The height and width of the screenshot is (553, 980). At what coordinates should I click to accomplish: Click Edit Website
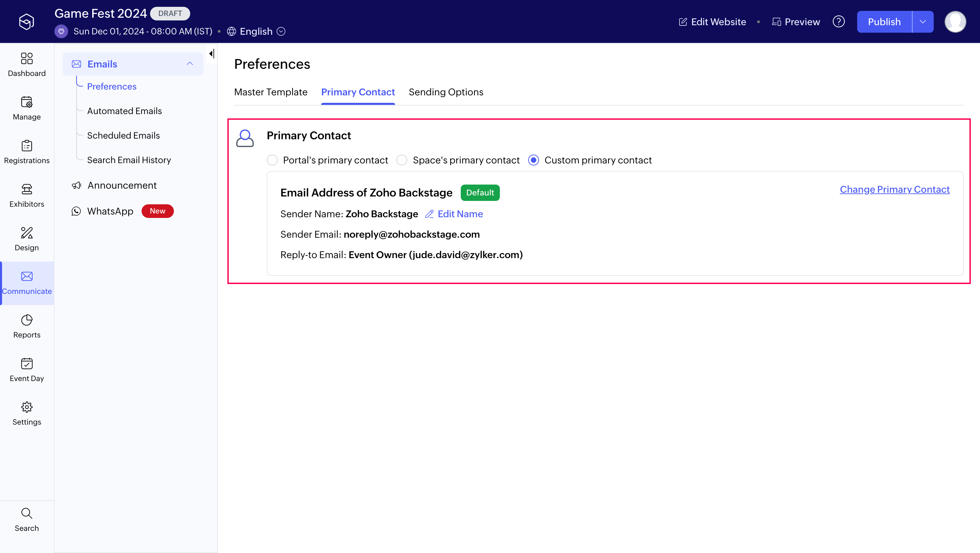(x=712, y=22)
